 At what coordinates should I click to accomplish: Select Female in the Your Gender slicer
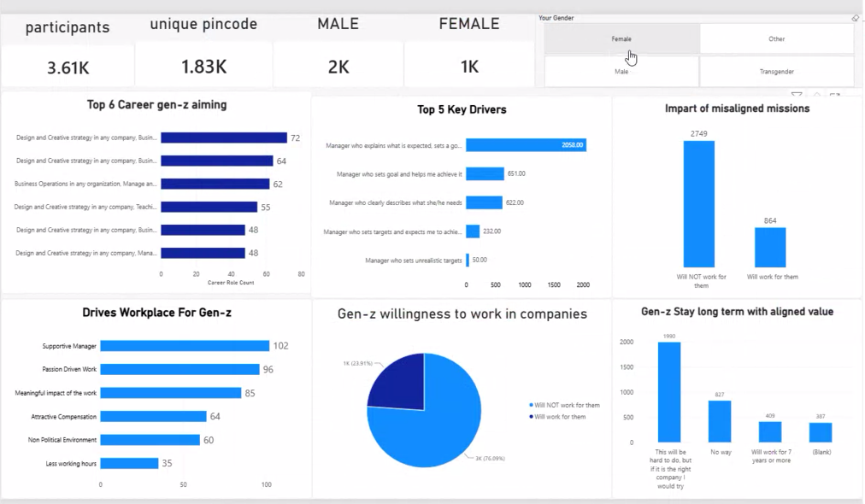621,39
